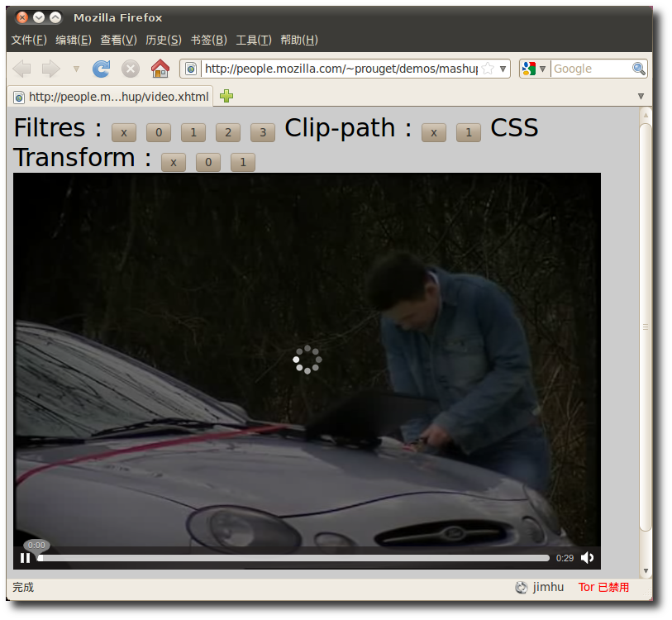This screenshot has width=672, height=620.
Task: Open the 书签(B) menu
Action: click(208, 40)
